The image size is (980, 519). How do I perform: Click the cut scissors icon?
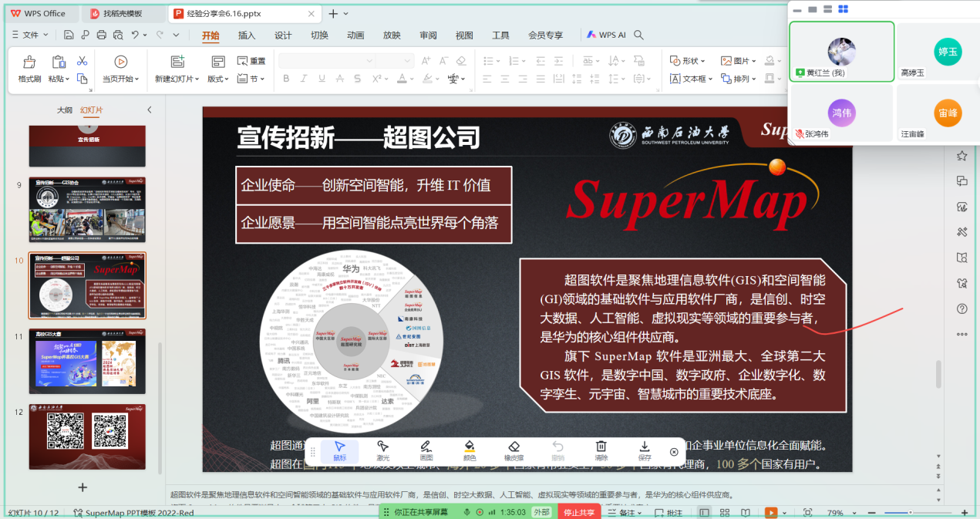(83, 61)
